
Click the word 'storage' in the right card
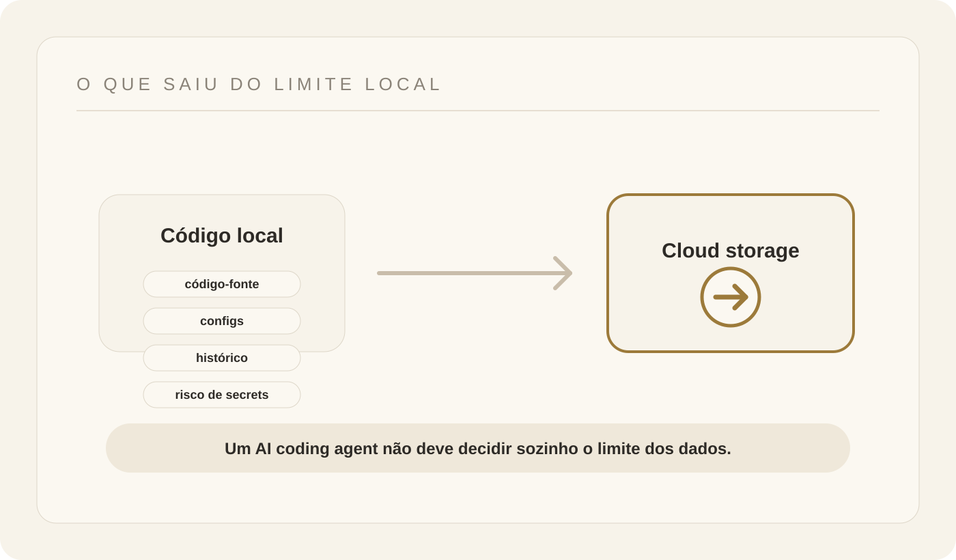(x=763, y=251)
